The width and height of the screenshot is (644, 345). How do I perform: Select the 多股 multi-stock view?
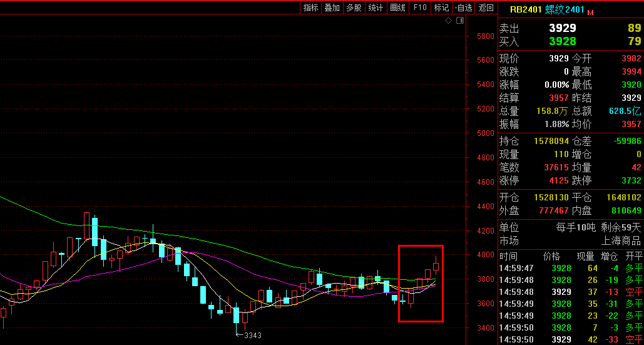click(354, 8)
